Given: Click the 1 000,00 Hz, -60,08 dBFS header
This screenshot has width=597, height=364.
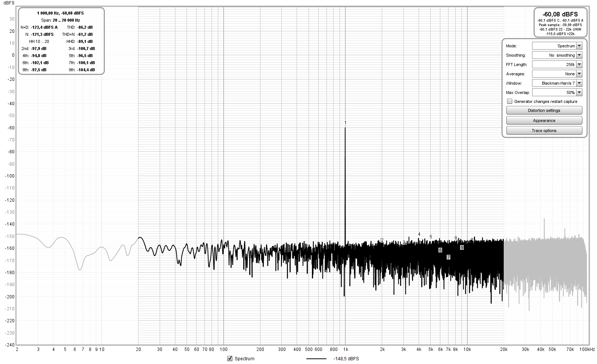Looking at the screenshot, I should pyautogui.click(x=60, y=13).
